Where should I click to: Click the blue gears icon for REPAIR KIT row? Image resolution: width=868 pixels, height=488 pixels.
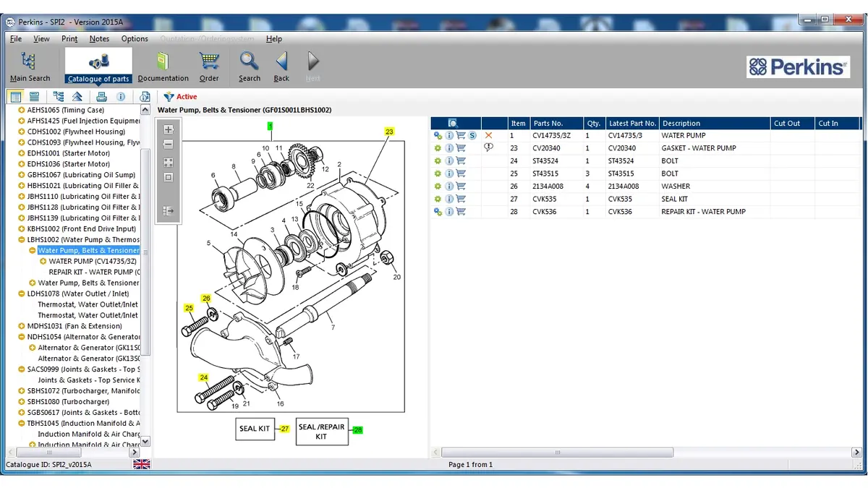click(x=438, y=212)
